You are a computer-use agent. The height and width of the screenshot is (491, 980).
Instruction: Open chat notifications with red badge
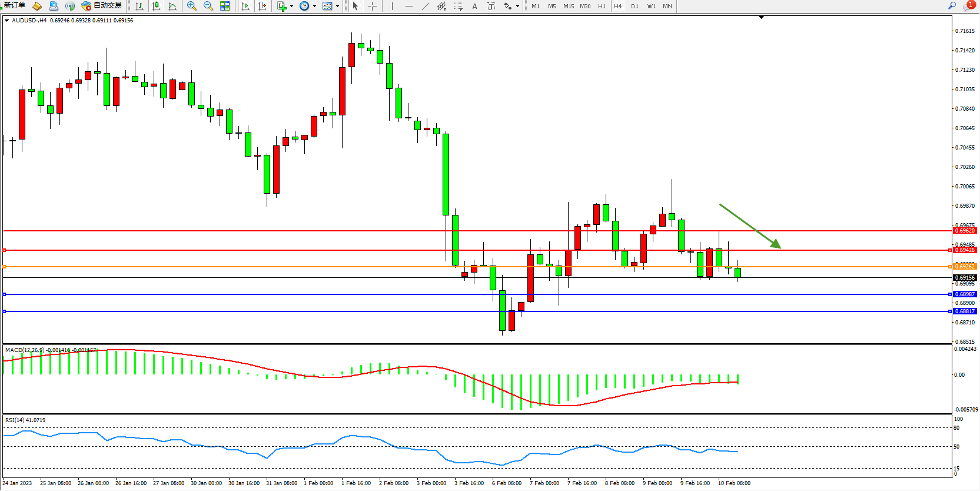coord(968,6)
